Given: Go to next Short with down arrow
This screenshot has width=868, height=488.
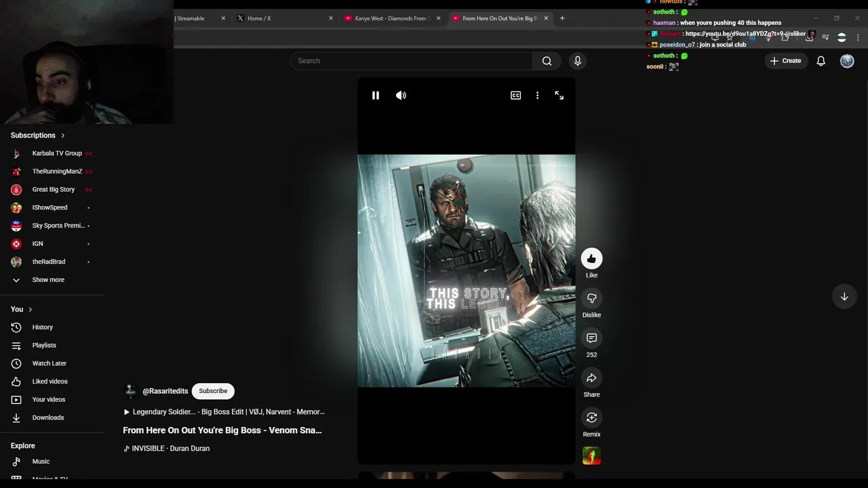Looking at the screenshot, I should click(x=844, y=297).
